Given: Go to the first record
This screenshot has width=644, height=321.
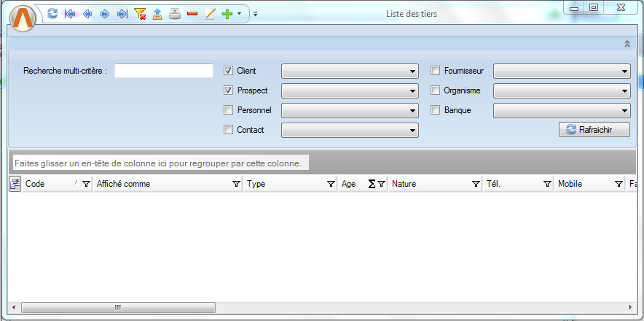Looking at the screenshot, I should click(x=70, y=14).
